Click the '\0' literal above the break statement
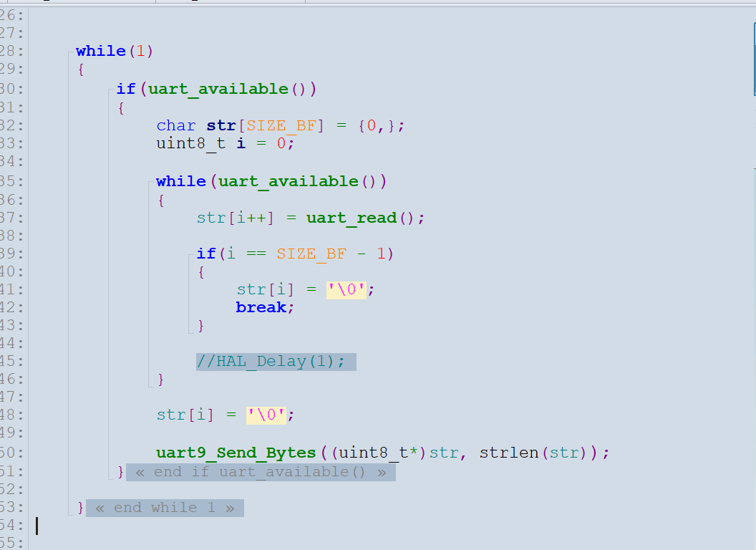Image resolution: width=756 pixels, height=550 pixels. pyautogui.click(x=346, y=290)
